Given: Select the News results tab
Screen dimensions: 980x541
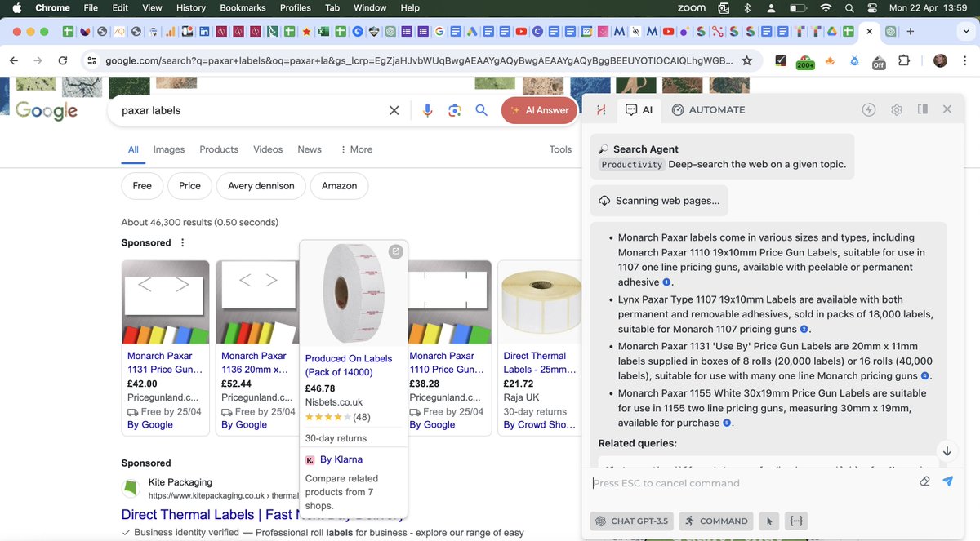Looking at the screenshot, I should pyautogui.click(x=310, y=149).
